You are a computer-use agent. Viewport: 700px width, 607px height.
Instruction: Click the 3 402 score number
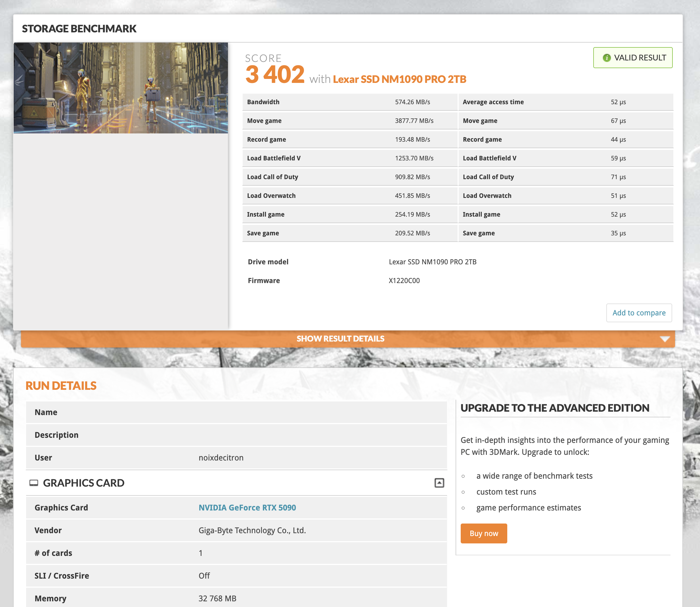tap(275, 74)
